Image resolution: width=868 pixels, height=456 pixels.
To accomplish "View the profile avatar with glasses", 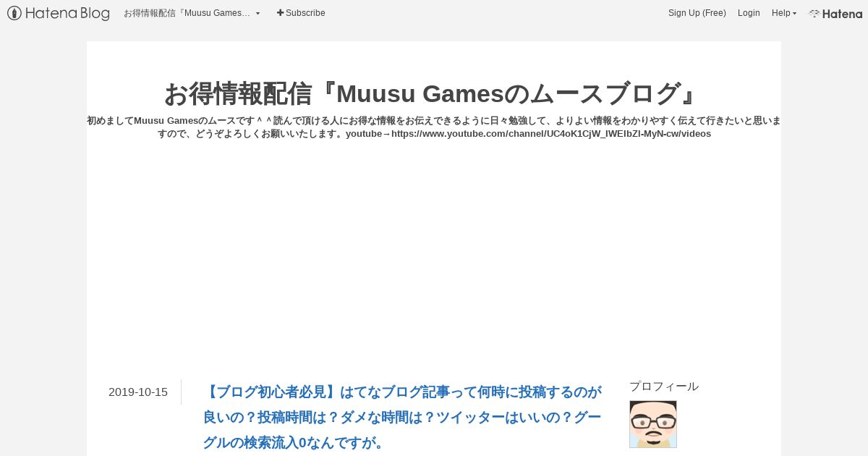I will pos(653,424).
